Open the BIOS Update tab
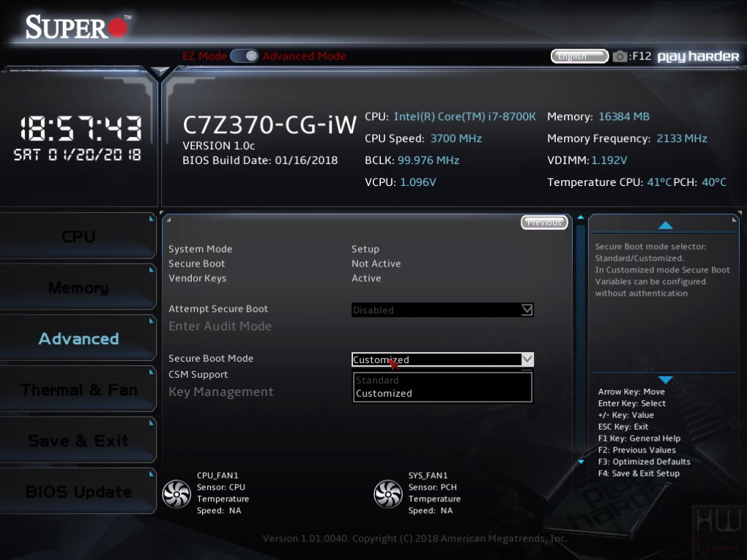This screenshot has width=747, height=560. click(78, 491)
